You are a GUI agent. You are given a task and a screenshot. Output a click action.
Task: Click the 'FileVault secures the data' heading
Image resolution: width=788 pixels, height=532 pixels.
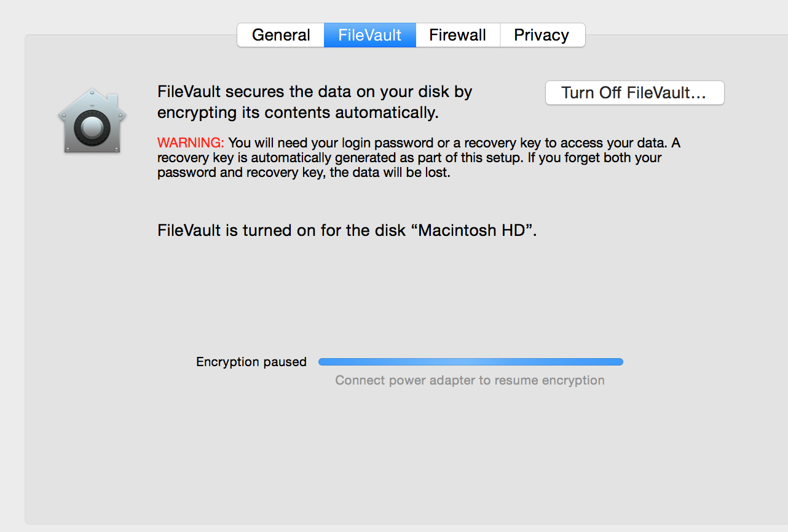pos(315,92)
